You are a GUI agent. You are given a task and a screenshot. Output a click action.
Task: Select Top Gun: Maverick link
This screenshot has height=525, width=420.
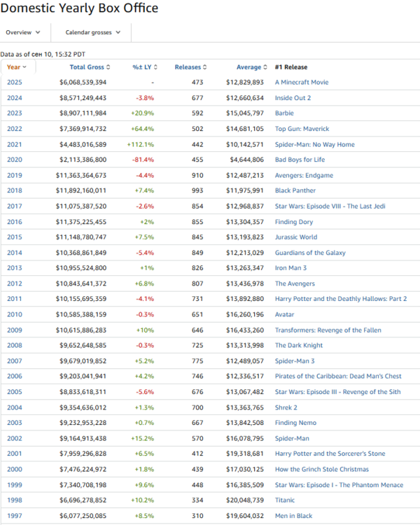click(302, 129)
